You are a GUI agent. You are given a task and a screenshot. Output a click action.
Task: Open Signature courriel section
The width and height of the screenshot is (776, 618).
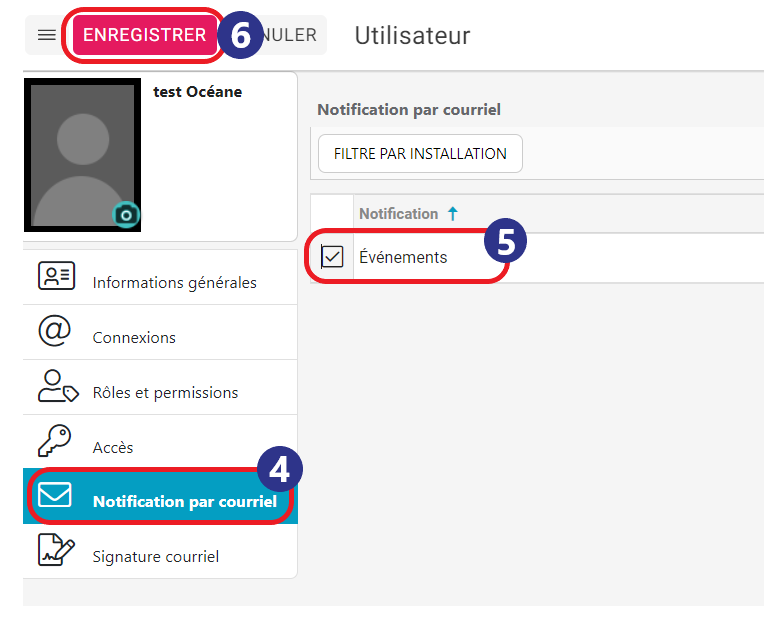point(160,551)
